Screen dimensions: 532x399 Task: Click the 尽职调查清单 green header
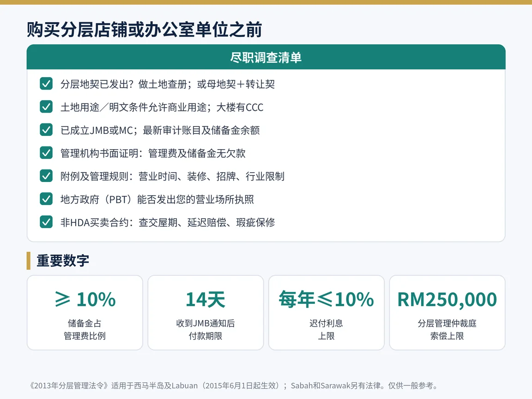click(266, 57)
